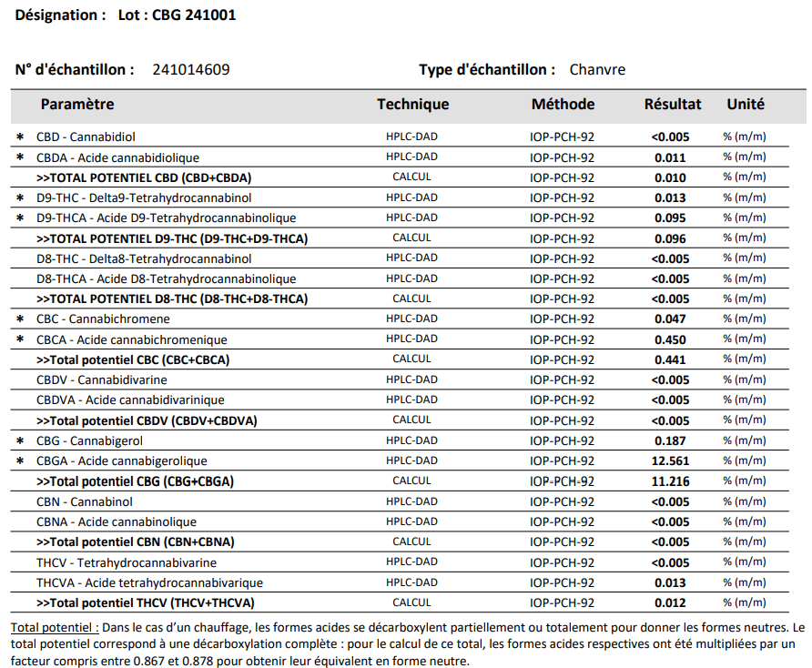Click the Technique column header
This screenshot has width=812, height=668.
click(x=412, y=105)
